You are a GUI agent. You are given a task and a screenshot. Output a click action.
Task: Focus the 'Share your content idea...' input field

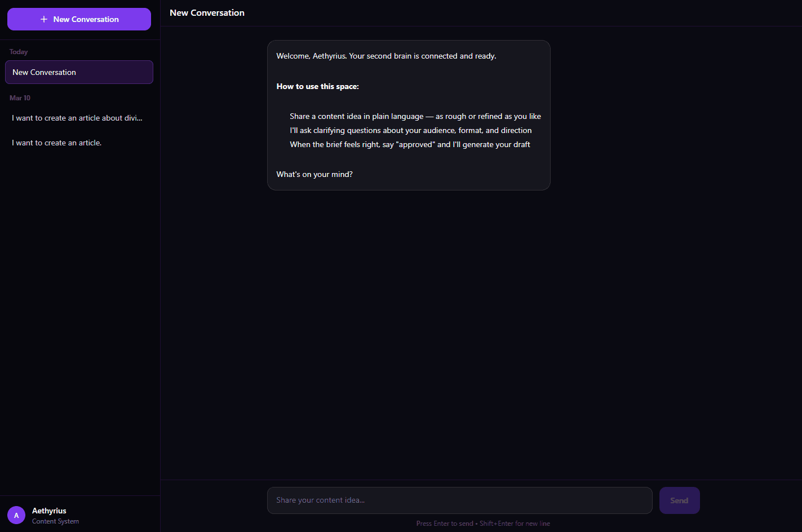pos(459,500)
